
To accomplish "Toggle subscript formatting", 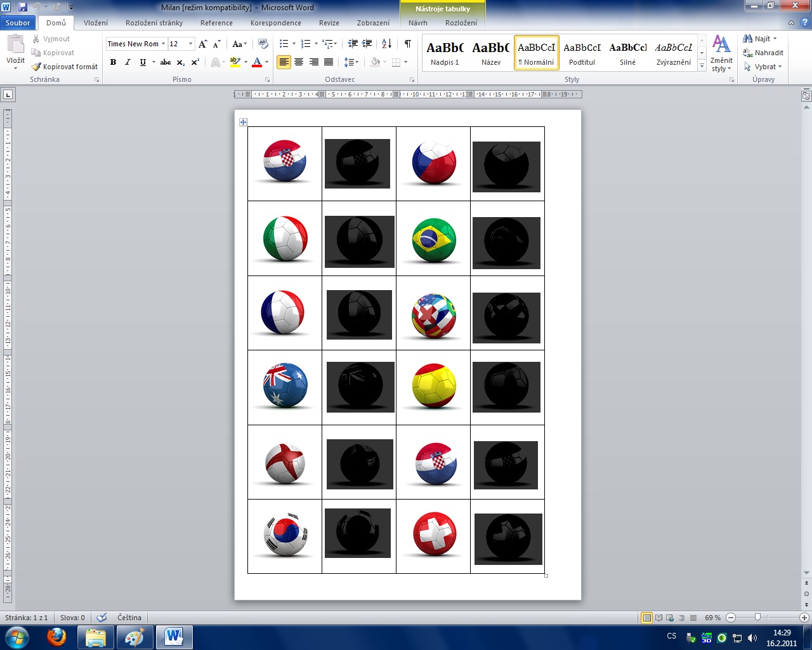I will (181, 62).
